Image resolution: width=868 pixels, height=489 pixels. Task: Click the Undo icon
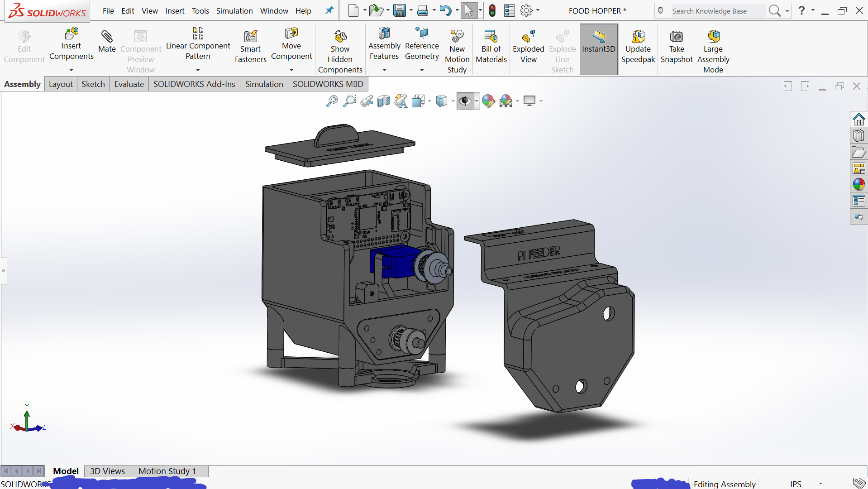tap(445, 10)
